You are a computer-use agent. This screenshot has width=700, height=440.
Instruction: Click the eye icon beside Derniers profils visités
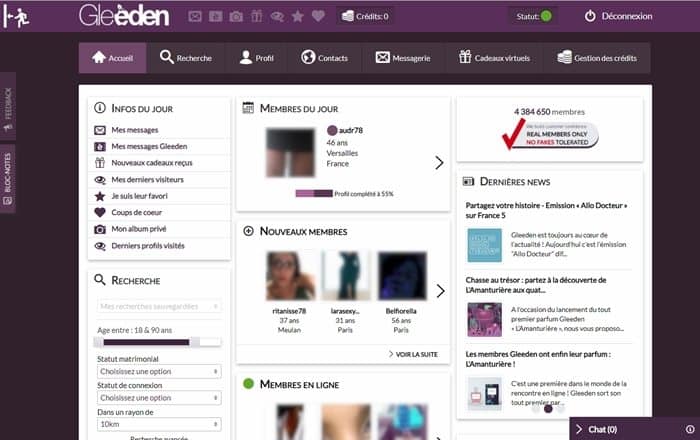point(100,246)
